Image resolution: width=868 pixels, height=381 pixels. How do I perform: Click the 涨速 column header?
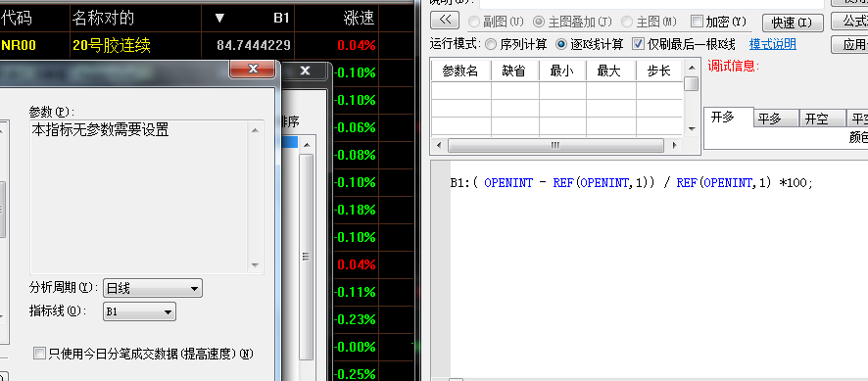(x=359, y=19)
